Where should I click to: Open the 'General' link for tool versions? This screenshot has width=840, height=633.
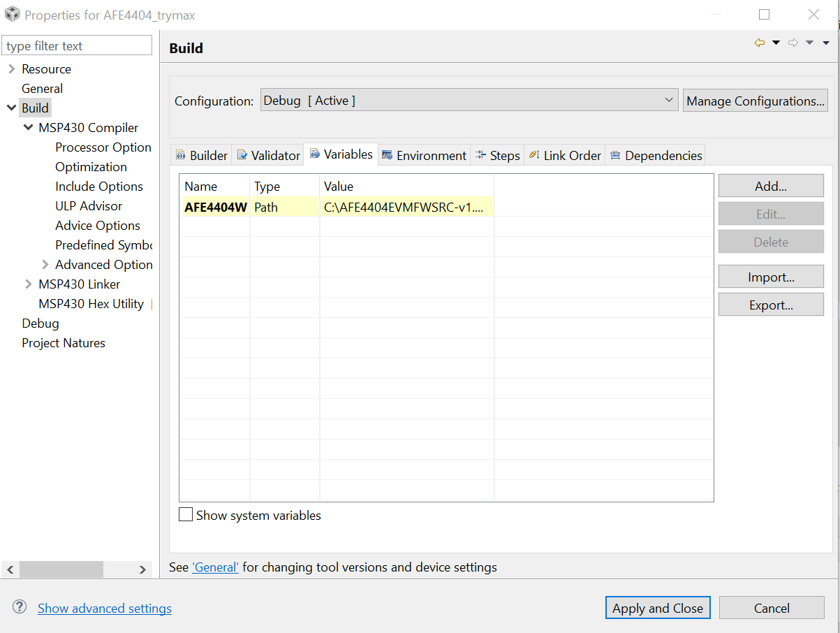click(x=215, y=567)
